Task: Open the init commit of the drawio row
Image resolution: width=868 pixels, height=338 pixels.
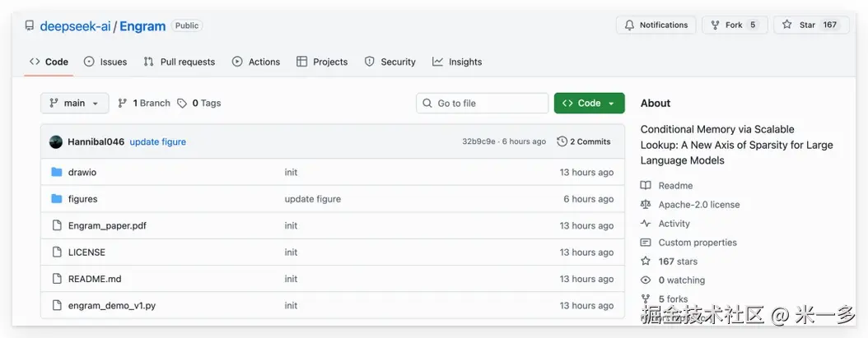Action: (x=292, y=173)
